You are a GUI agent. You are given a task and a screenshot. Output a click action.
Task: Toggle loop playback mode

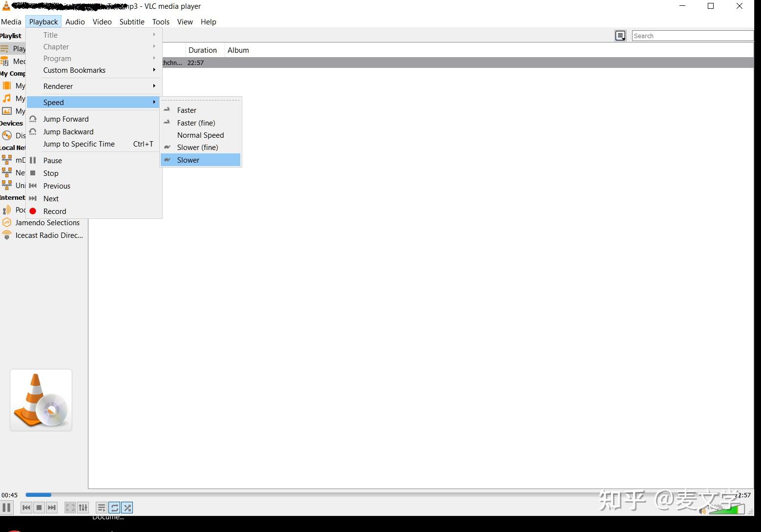click(x=114, y=507)
